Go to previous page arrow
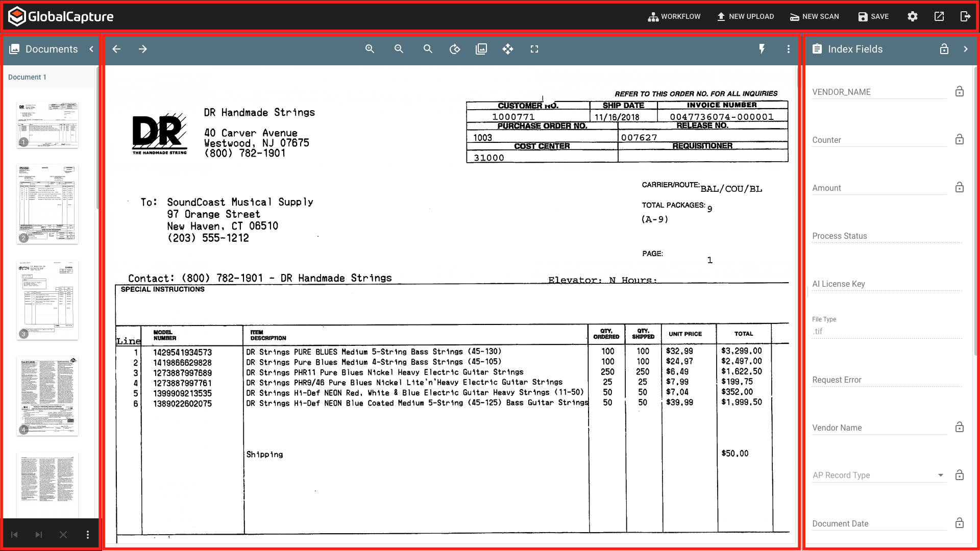The height and width of the screenshot is (551, 980). click(x=116, y=49)
